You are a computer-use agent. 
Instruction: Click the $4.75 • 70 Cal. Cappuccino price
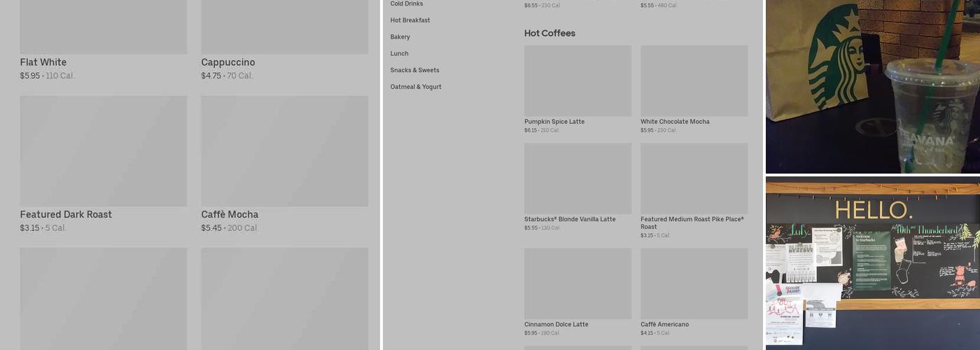tap(227, 76)
